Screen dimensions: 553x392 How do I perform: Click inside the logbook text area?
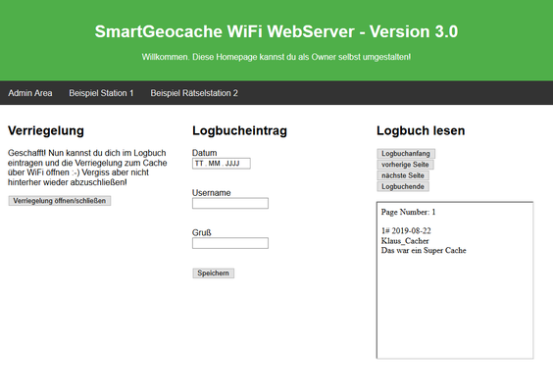(455, 280)
